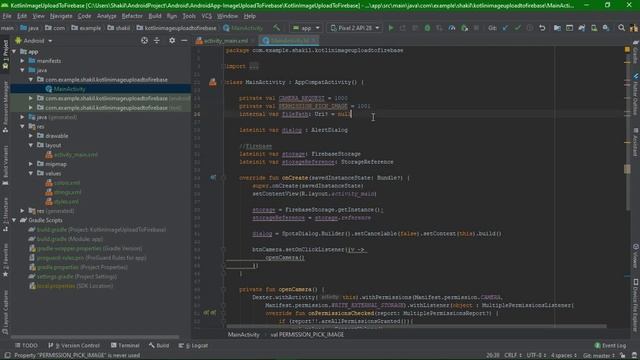
Task: Click the override gutter icon next to onCreate
Action: click(213, 178)
